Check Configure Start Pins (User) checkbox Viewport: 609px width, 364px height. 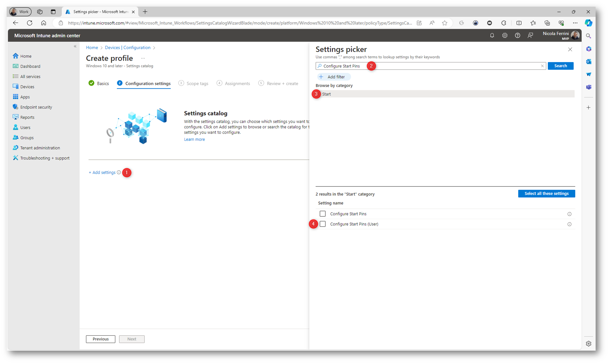pos(322,224)
